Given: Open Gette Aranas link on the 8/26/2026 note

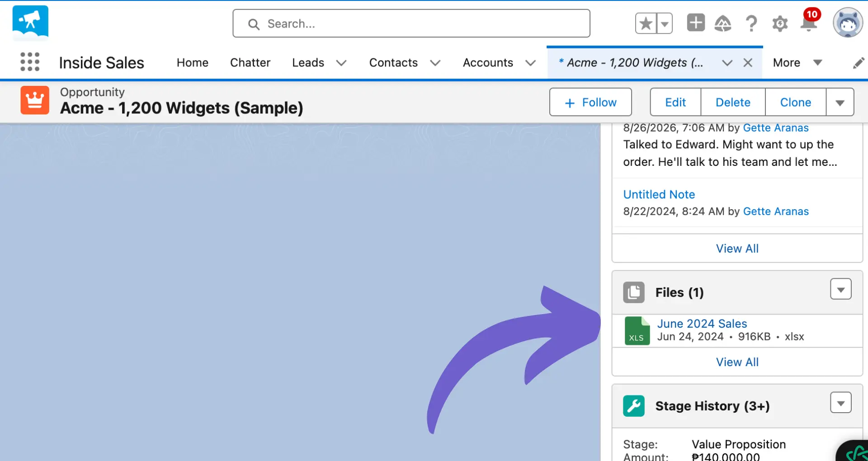Looking at the screenshot, I should coord(776,128).
